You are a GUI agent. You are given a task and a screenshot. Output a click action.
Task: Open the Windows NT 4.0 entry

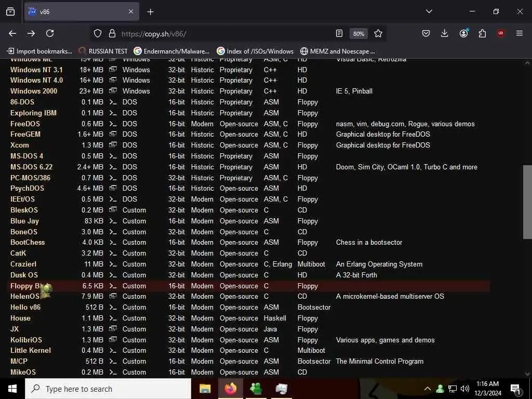pos(36,81)
